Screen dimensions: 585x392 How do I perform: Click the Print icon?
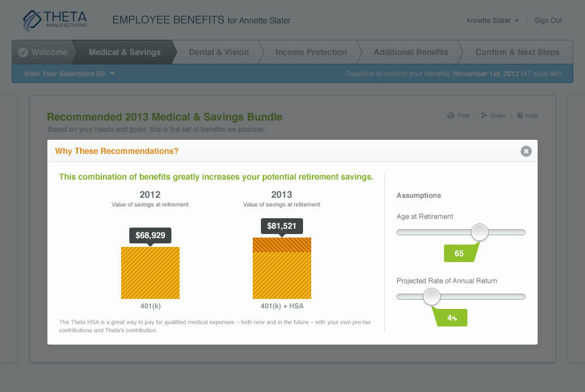pyautogui.click(x=451, y=116)
